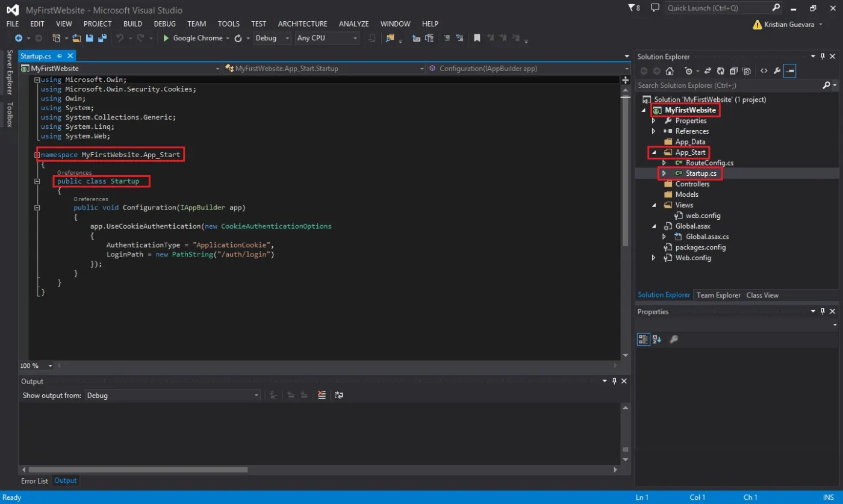The width and height of the screenshot is (843, 504).
Task: Toggle pin on Startup.cs tab
Action: click(x=60, y=56)
